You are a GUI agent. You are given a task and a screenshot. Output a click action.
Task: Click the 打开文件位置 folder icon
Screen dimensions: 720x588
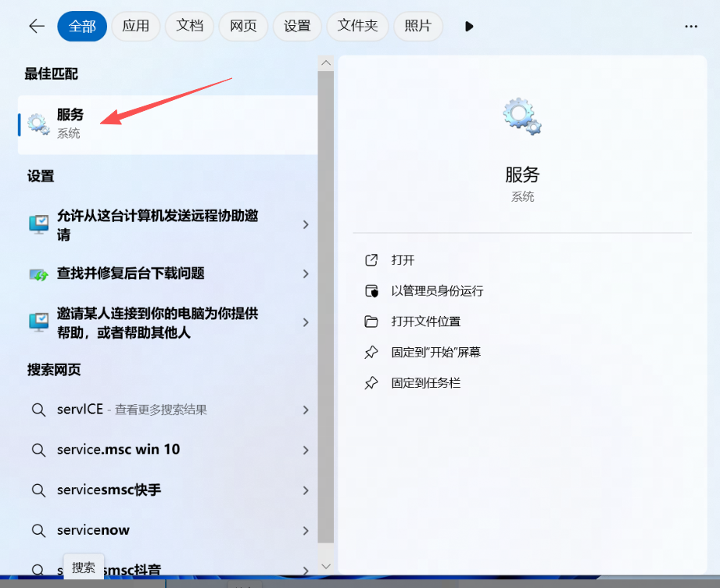point(371,321)
